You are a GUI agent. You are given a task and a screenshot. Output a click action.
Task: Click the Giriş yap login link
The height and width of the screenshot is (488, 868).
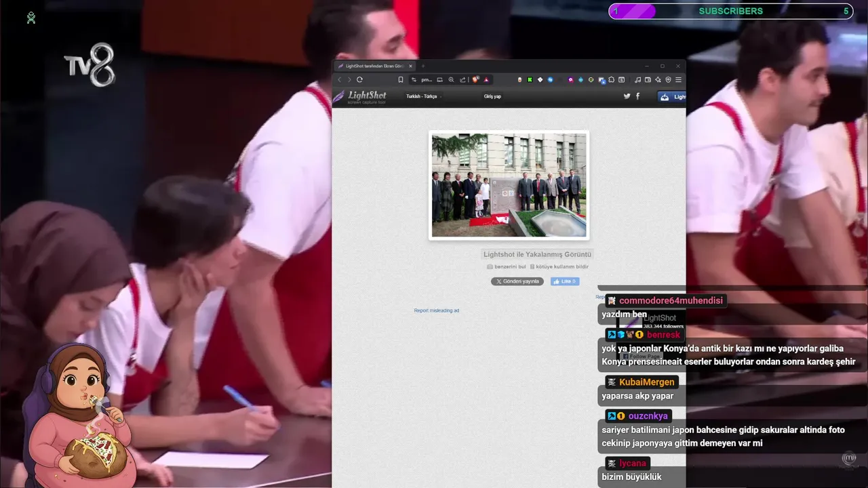click(x=492, y=96)
